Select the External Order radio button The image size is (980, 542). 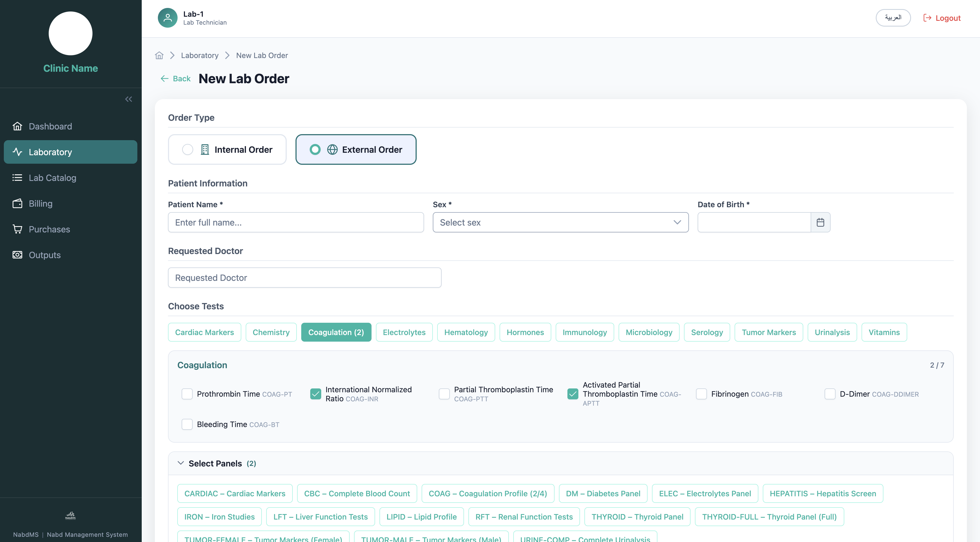coord(315,149)
